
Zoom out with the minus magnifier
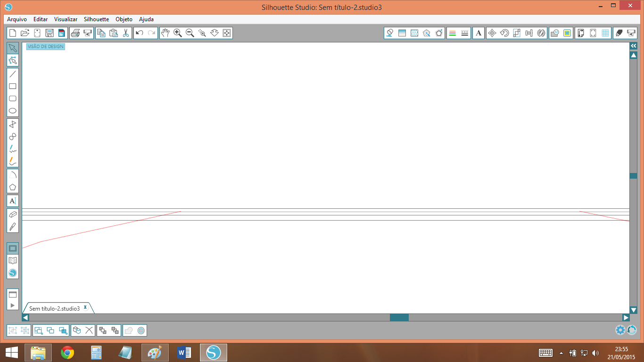pos(190,33)
